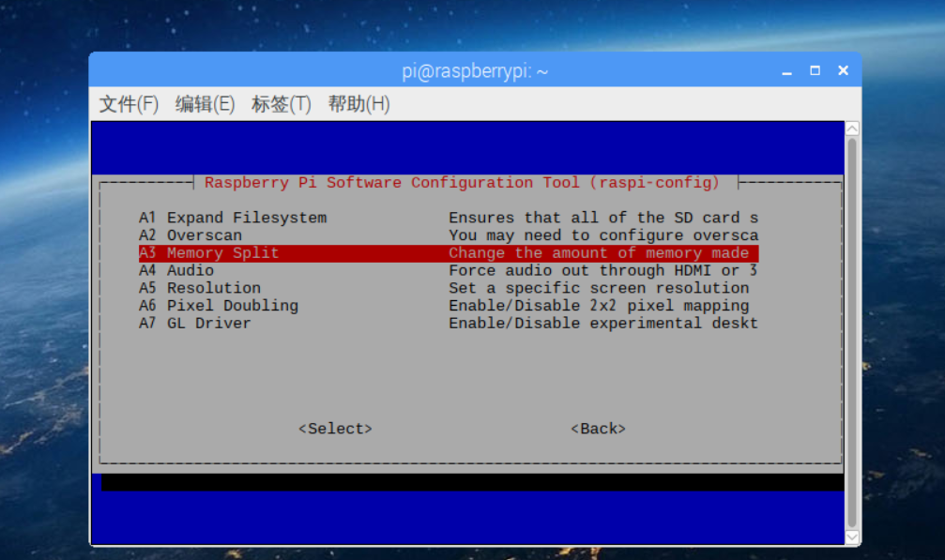Click the <Back> button
945x560 pixels.
598,429
